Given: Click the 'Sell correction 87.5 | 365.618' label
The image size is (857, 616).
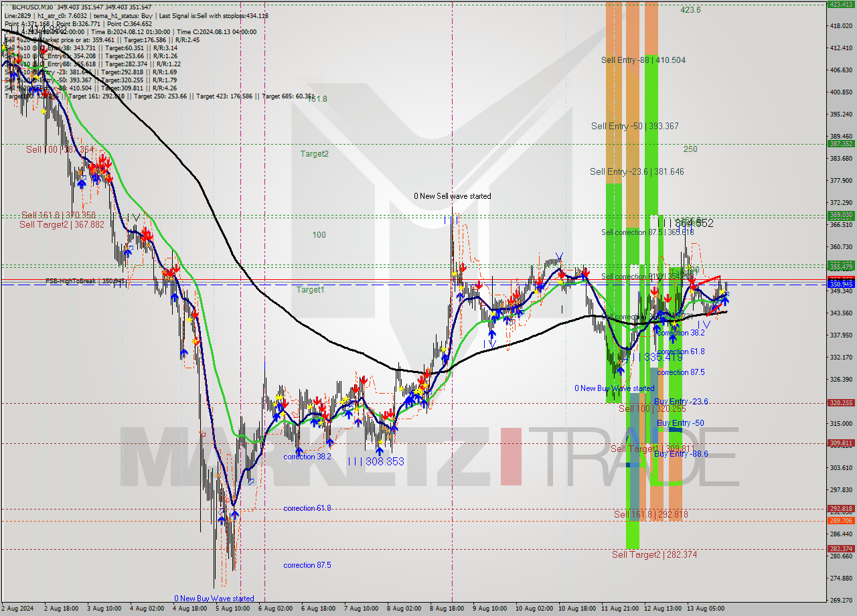Looking at the screenshot, I should [x=647, y=232].
